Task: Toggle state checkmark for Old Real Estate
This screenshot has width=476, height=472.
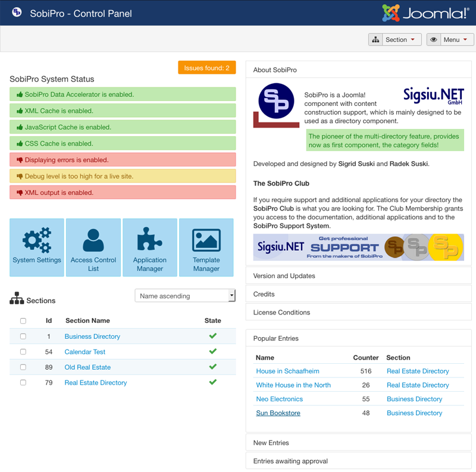Action: [x=212, y=367]
